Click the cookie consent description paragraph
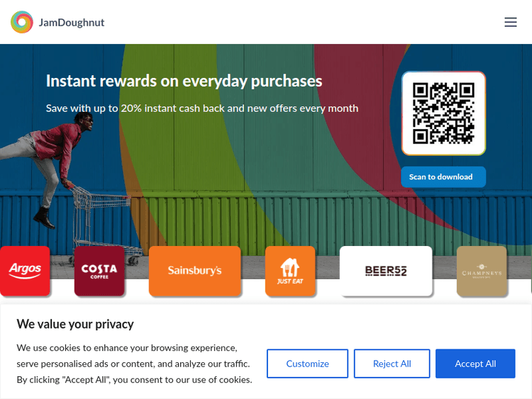 point(134,364)
